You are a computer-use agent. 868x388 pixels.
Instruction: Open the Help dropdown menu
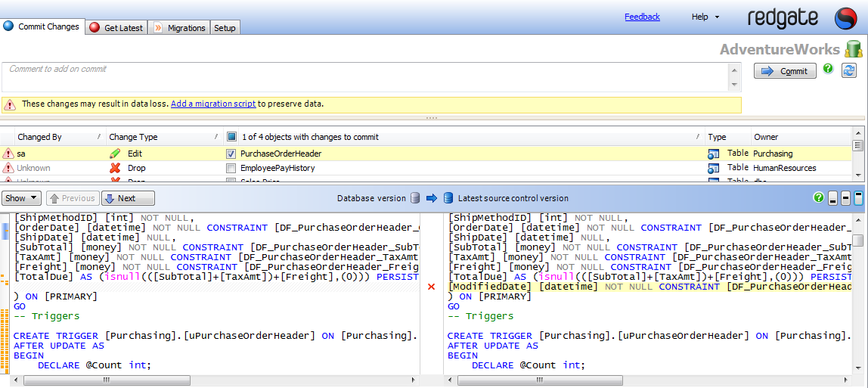tap(705, 17)
